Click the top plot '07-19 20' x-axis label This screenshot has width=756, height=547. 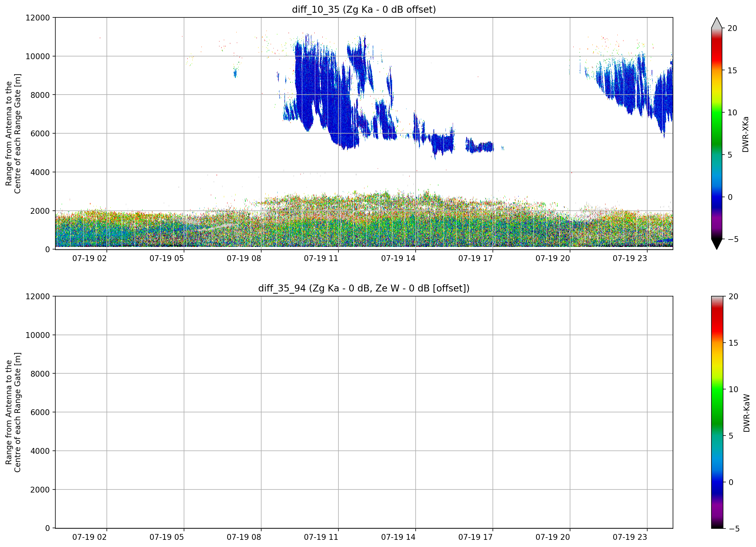[x=553, y=258]
